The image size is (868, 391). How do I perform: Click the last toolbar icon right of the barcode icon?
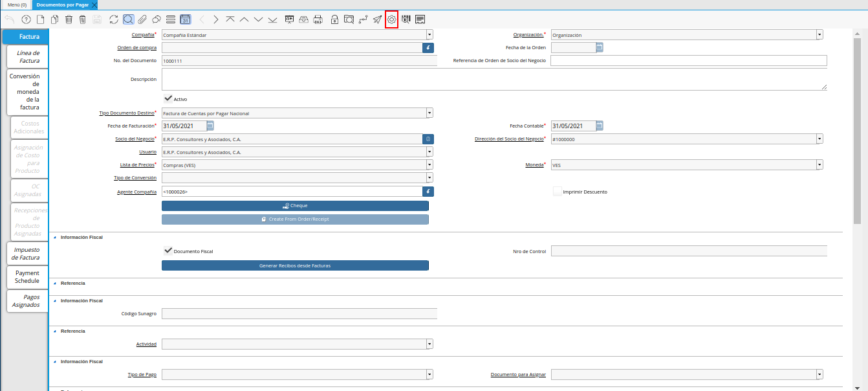tap(420, 19)
